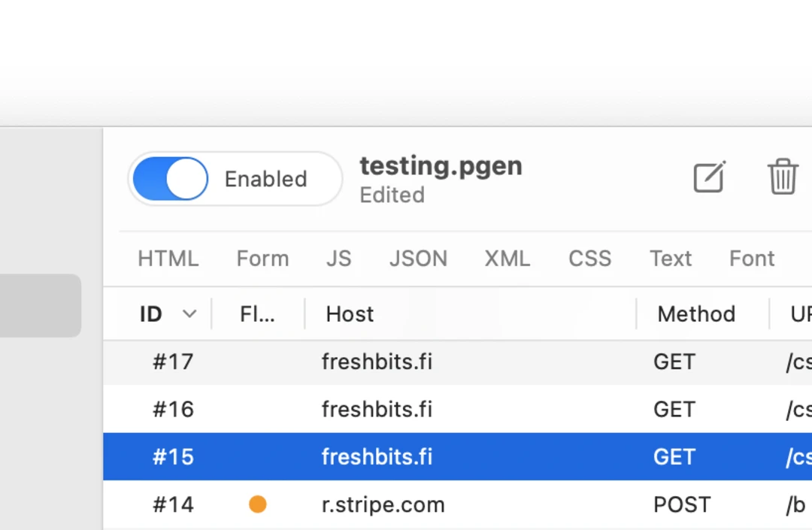This screenshot has height=530, width=812.
Task: Click the trash delete icon
Action: pos(782,177)
